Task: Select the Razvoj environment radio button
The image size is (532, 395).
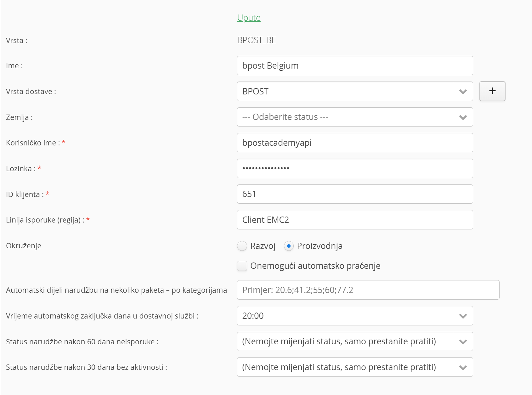Action: 242,246
